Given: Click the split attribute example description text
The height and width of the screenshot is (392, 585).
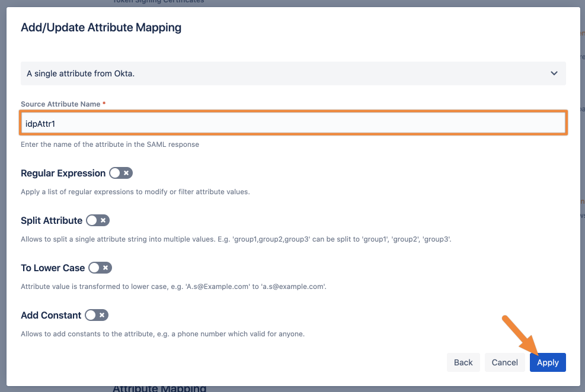Looking at the screenshot, I should [x=236, y=239].
